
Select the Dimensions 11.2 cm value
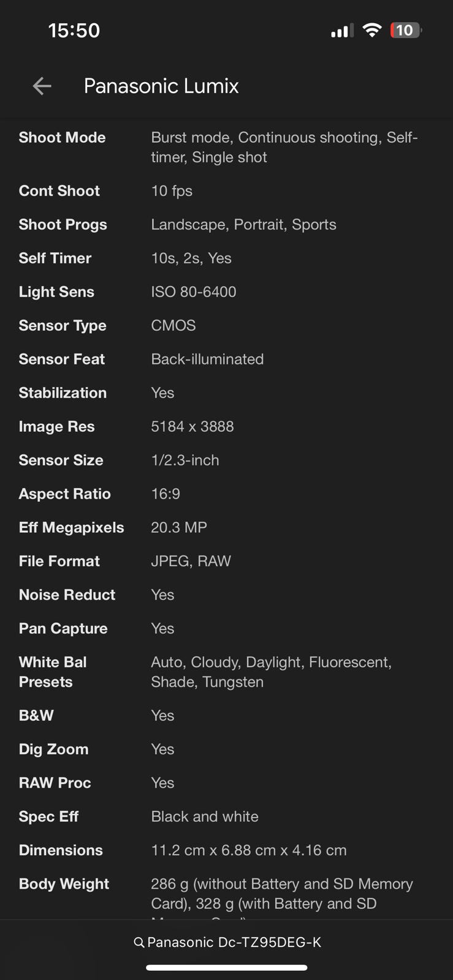[x=249, y=850]
